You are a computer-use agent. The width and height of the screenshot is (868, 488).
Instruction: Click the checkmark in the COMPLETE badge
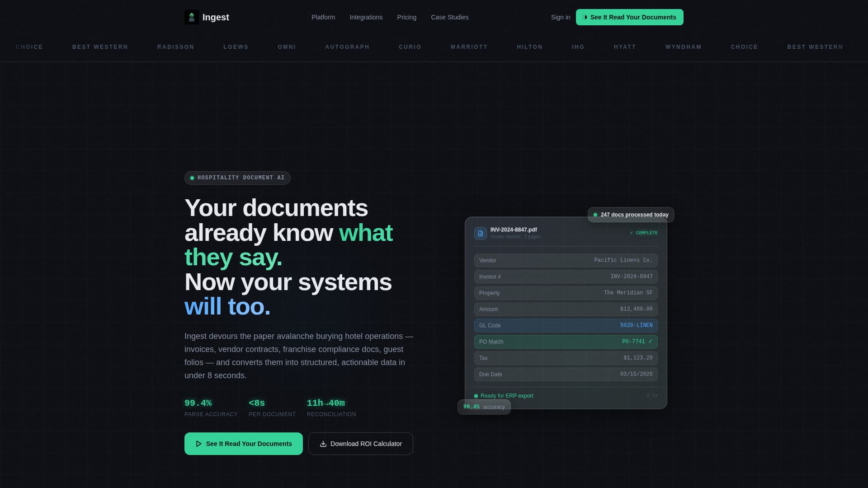pyautogui.click(x=632, y=232)
